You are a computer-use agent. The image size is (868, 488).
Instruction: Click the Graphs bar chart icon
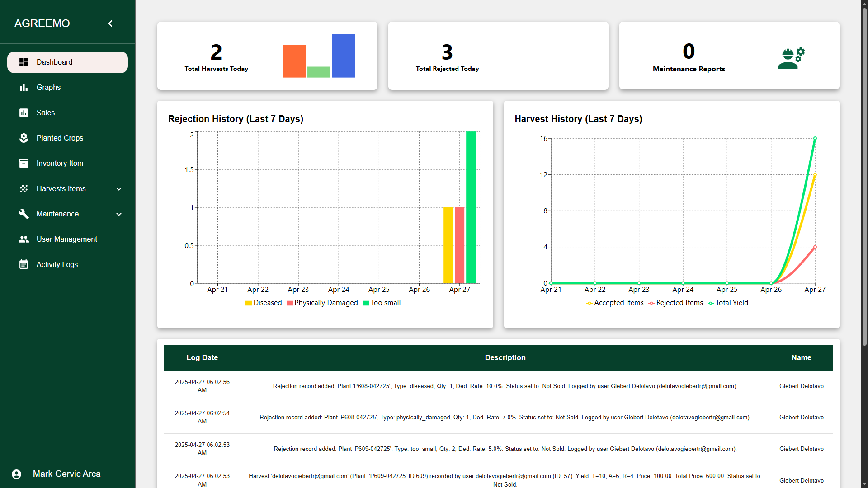point(24,88)
